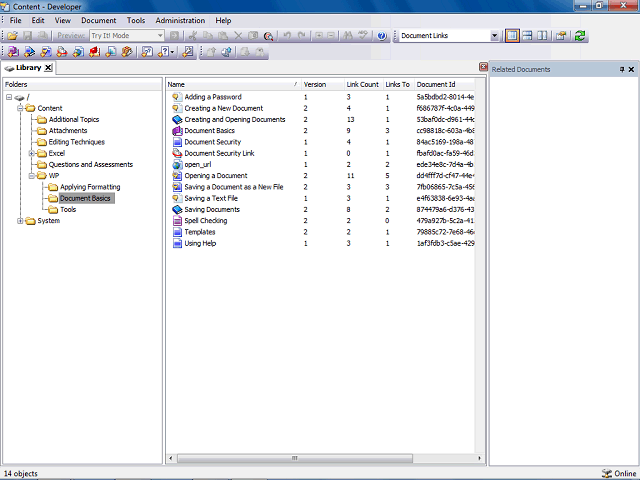The width and height of the screenshot is (640, 480).
Task: Click the new role page icon, seventh in the lower toolbar
Action: pos(111,52)
